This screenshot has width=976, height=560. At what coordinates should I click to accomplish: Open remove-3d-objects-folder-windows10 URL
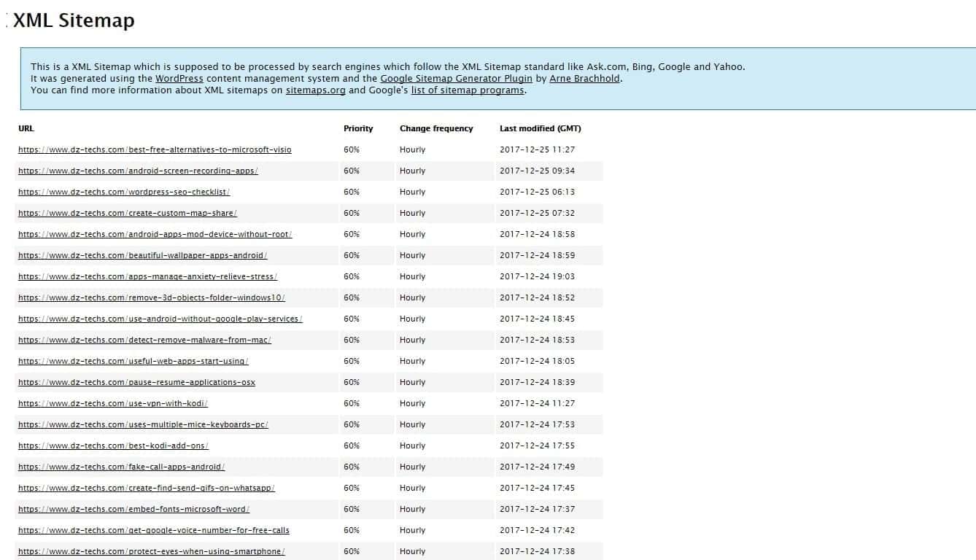[152, 297]
